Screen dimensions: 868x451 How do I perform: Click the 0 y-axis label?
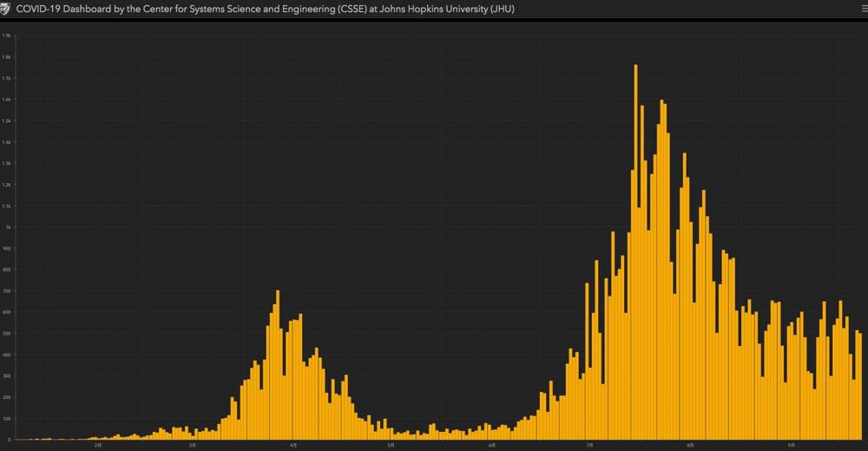(x=9, y=440)
